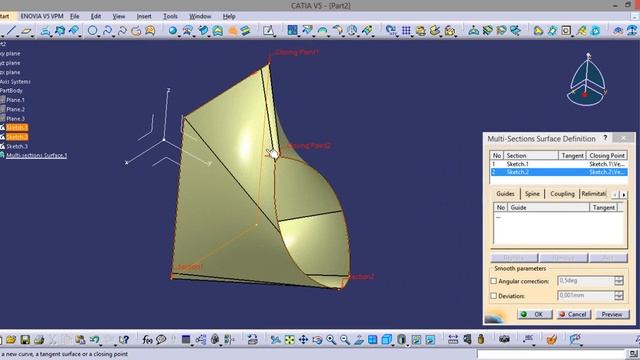The height and width of the screenshot is (360, 640).
Task: Select Multi-sections Surface.1 in the tree
Action: click(36, 156)
